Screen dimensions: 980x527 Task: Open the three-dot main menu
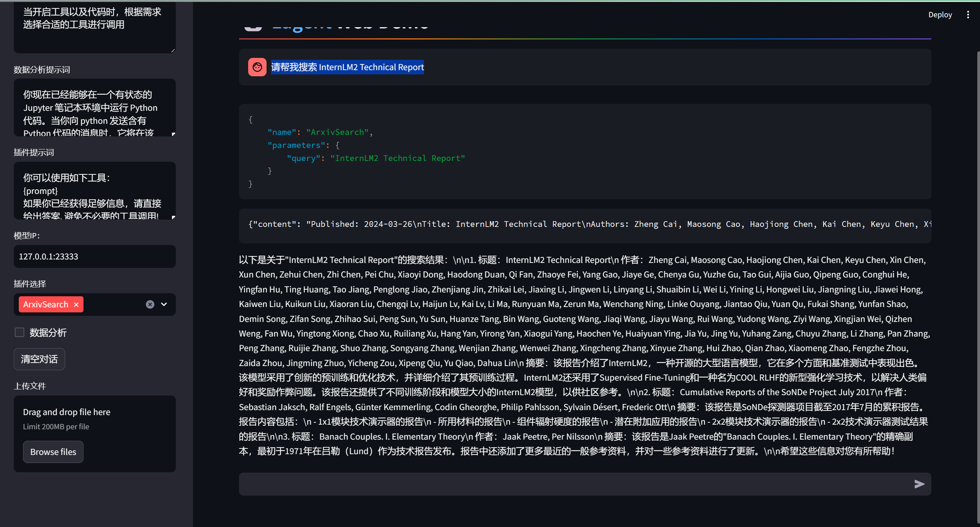(968, 15)
